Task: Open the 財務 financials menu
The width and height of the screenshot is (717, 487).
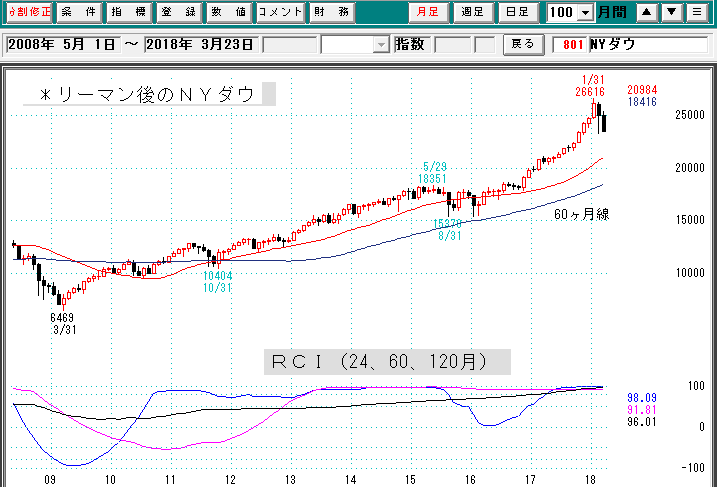Action: coord(329,13)
